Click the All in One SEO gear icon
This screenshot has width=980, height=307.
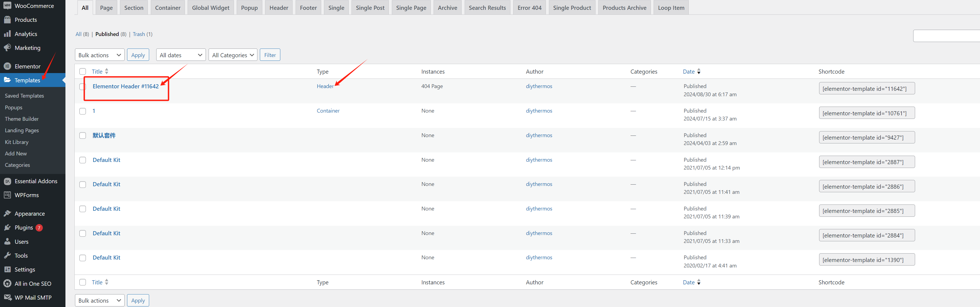coord(7,283)
